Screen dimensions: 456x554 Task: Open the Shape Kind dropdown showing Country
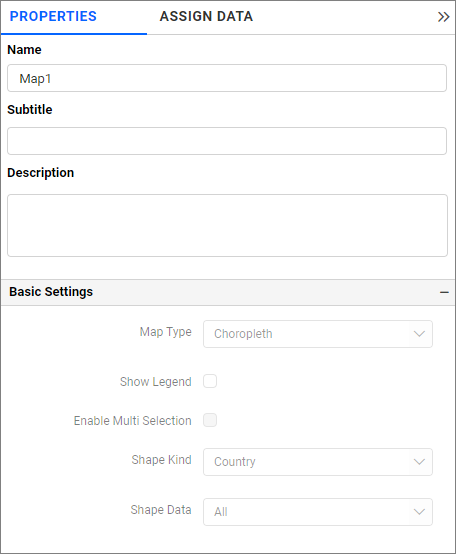click(x=318, y=462)
